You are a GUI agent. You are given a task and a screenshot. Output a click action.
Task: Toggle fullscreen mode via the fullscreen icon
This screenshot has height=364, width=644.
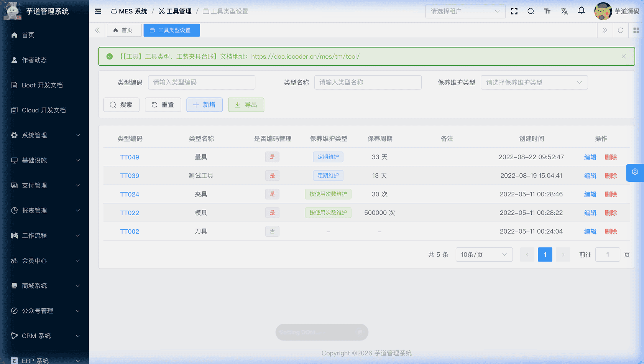(514, 11)
